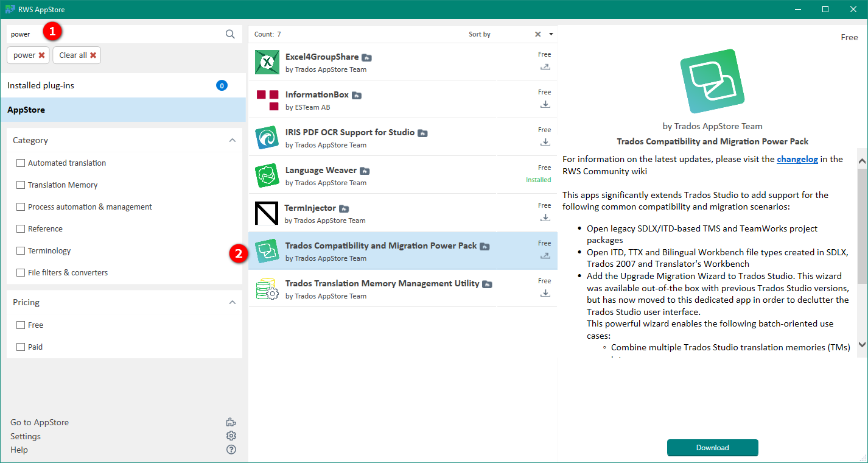Image resolution: width=868 pixels, height=463 pixels.
Task: Check Terminology category
Action: coord(21,251)
